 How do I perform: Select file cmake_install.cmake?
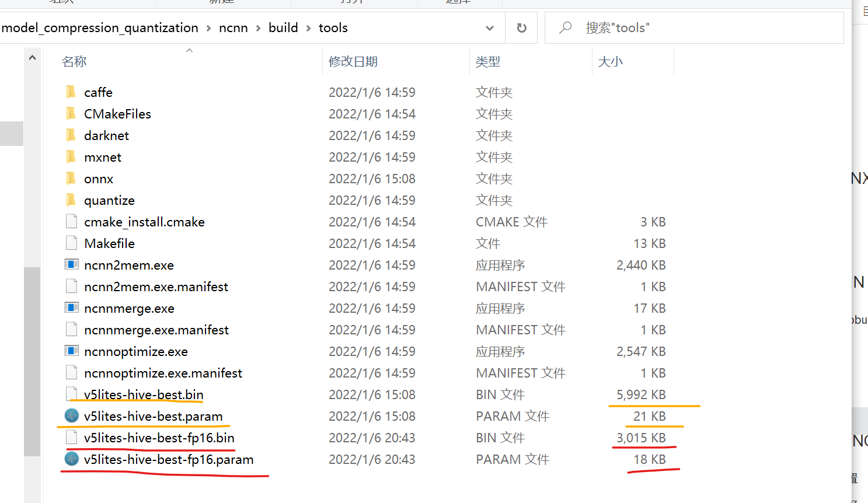144,222
